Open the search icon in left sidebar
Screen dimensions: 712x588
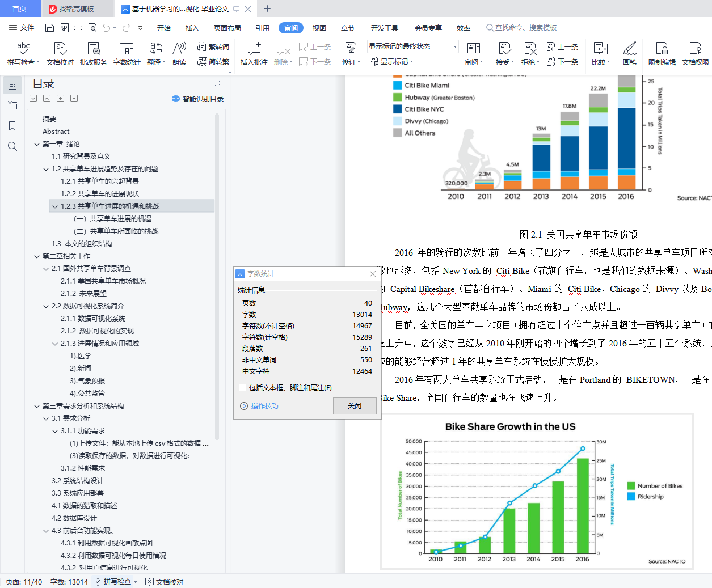point(12,146)
